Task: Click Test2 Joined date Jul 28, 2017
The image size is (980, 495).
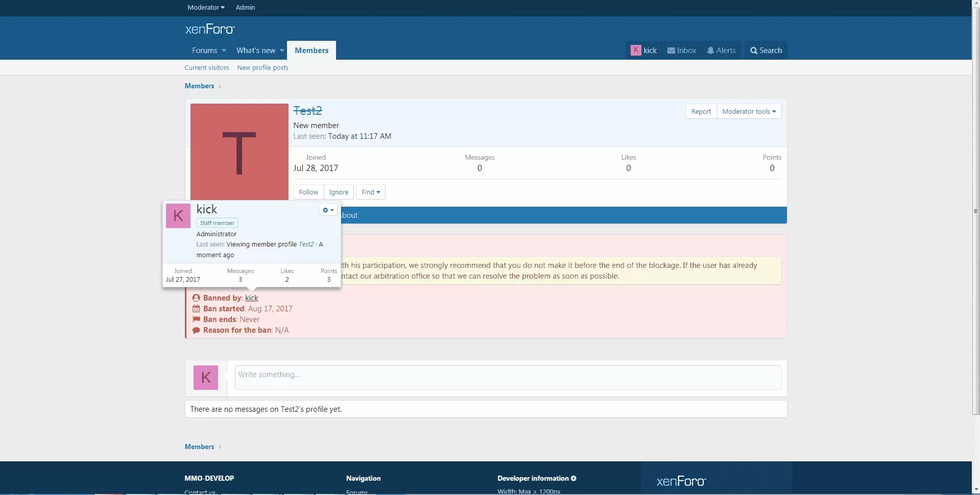Action: 316,168
